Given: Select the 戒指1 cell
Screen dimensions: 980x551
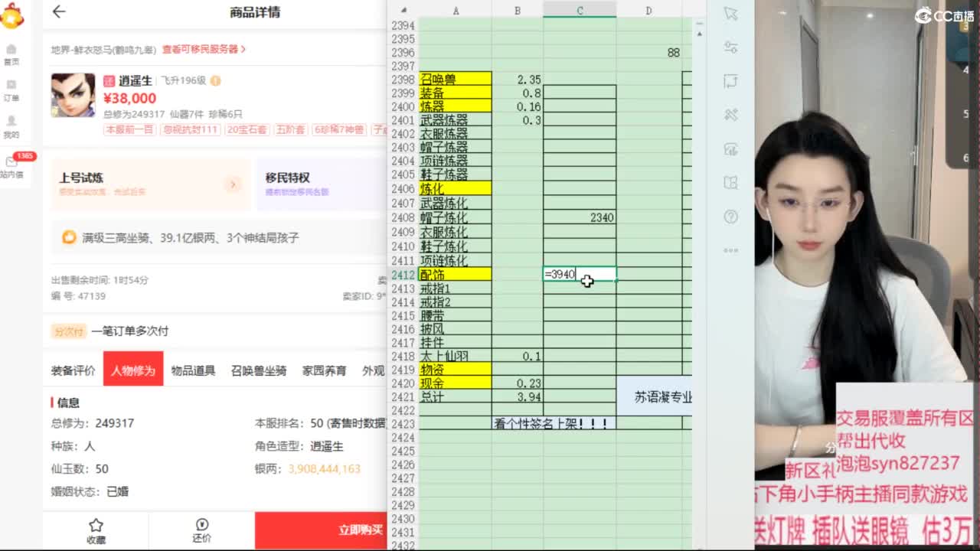Looking at the screenshot, I should click(x=456, y=288).
